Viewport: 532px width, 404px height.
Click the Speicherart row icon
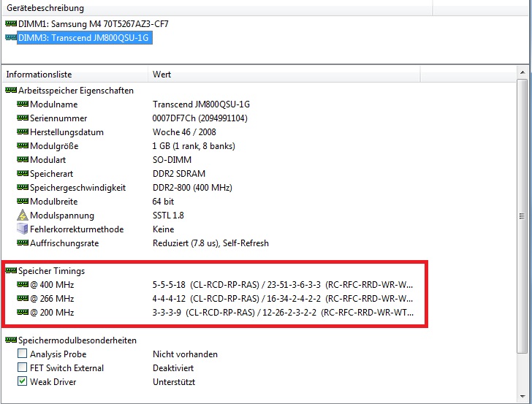click(x=23, y=174)
